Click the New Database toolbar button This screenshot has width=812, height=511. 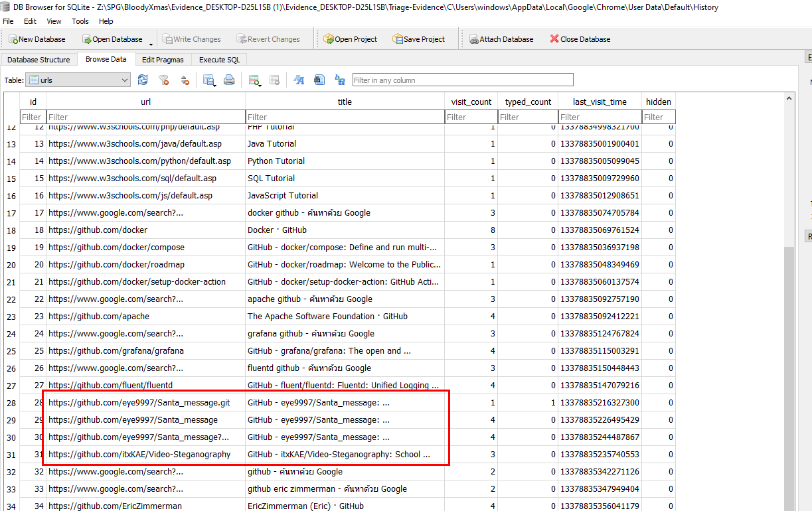(37, 39)
